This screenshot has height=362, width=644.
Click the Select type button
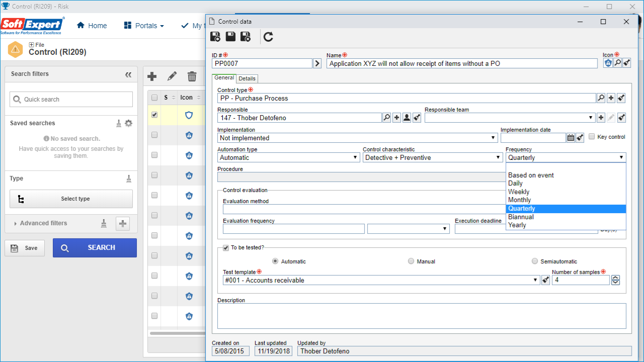[x=71, y=199]
